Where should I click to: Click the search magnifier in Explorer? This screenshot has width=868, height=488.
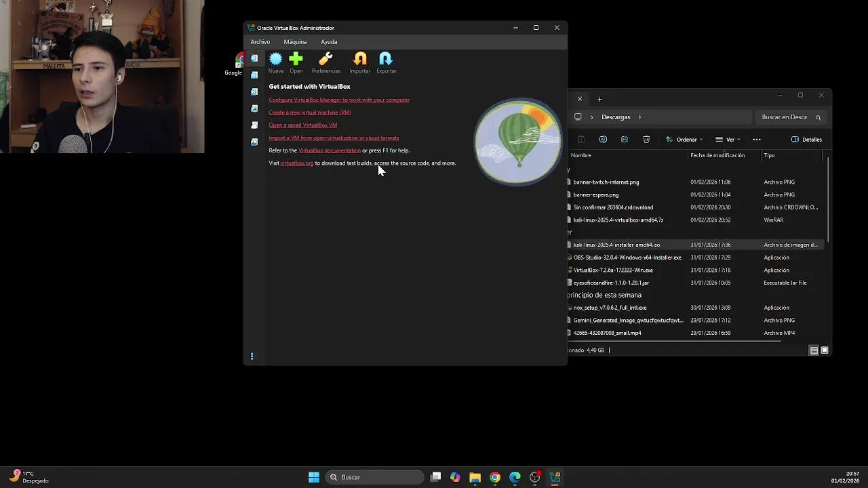(818, 117)
